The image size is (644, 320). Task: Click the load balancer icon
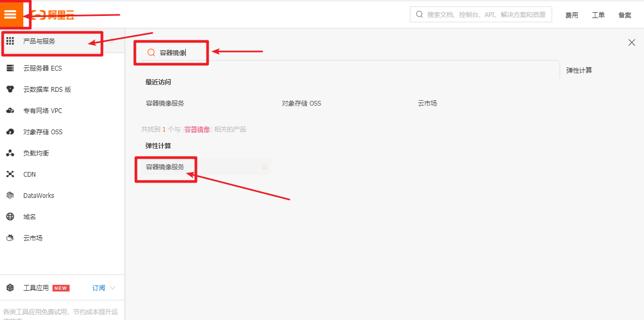[10, 153]
